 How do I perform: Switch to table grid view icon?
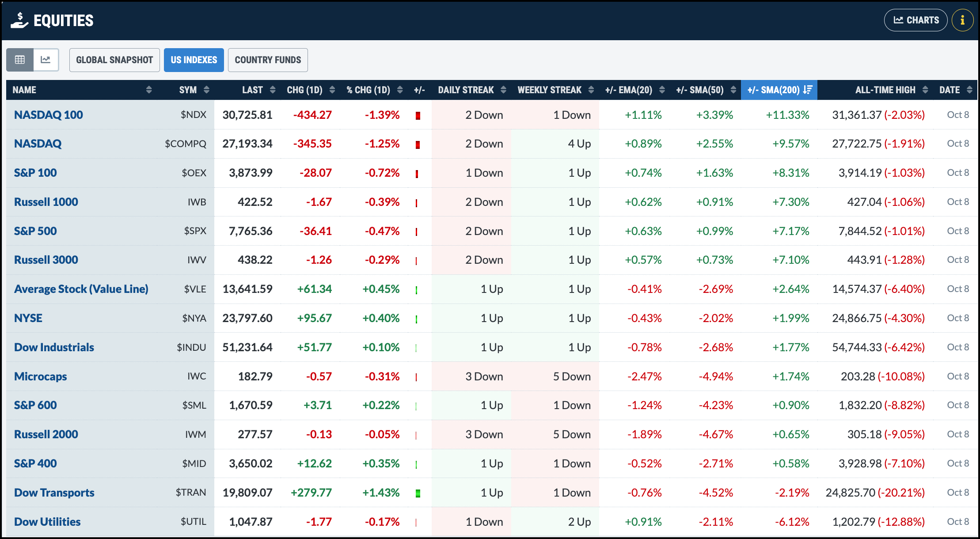click(20, 60)
